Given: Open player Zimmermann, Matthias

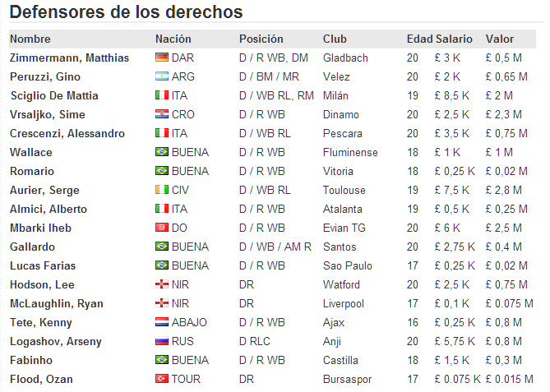Looking at the screenshot, I should pyautogui.click(x=69, y=58).
